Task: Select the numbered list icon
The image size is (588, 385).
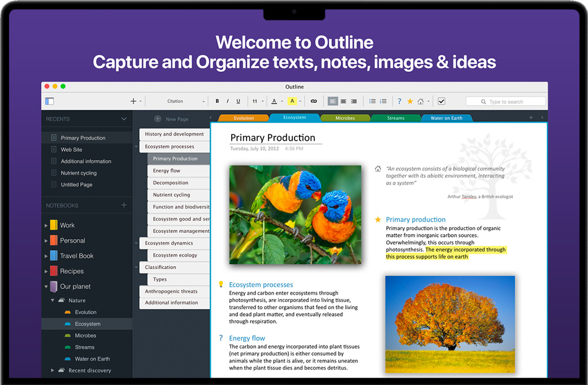Action: pos(383,101)
